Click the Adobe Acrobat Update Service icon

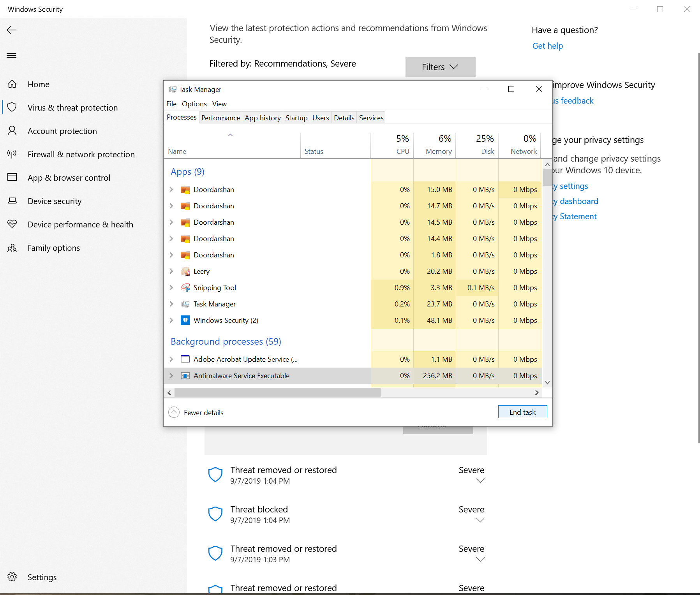(185, 359)
